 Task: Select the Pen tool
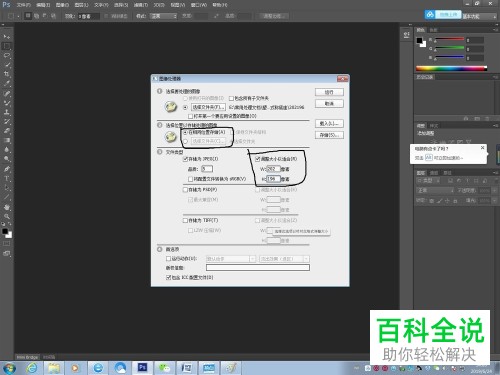7,169
